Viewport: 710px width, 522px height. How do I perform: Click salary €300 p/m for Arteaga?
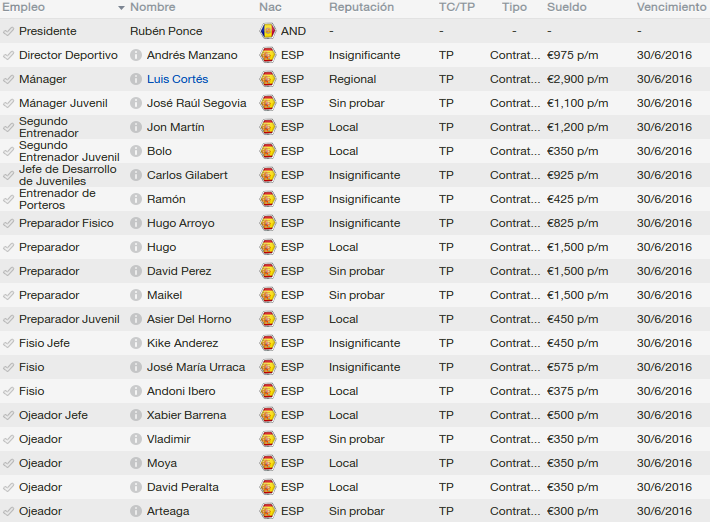click(572, 511)
